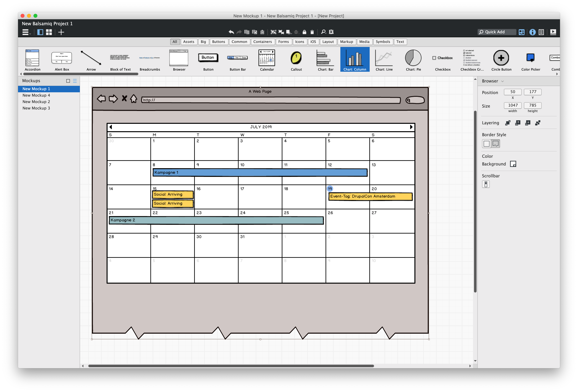
Task: Click the Lock icon in the toolbar
Action: pyautogui.click(x=304, y=32)
